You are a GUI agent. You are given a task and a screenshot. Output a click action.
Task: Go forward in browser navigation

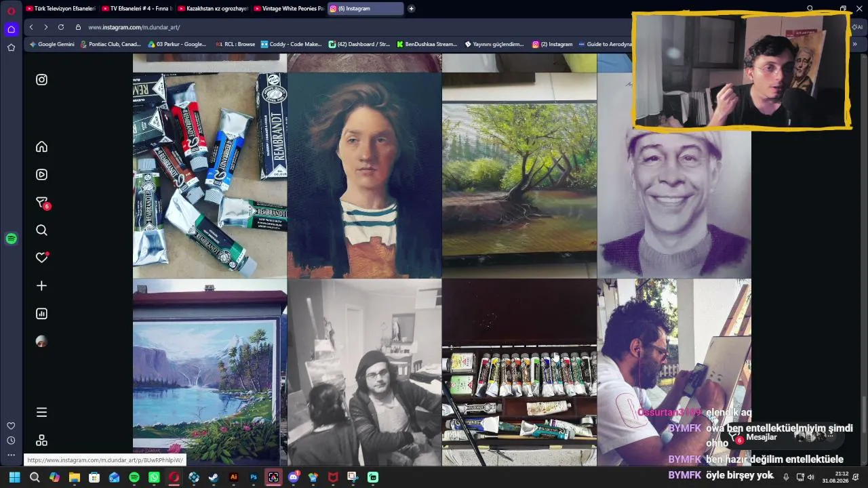45,27
